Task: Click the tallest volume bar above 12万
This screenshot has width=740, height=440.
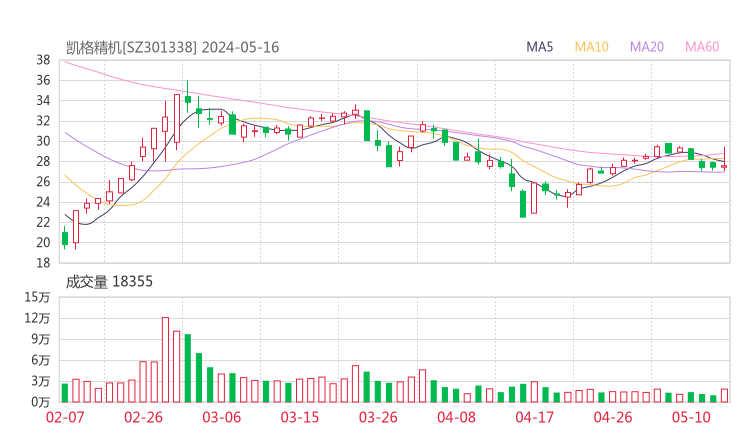Action: click(166, 360)
